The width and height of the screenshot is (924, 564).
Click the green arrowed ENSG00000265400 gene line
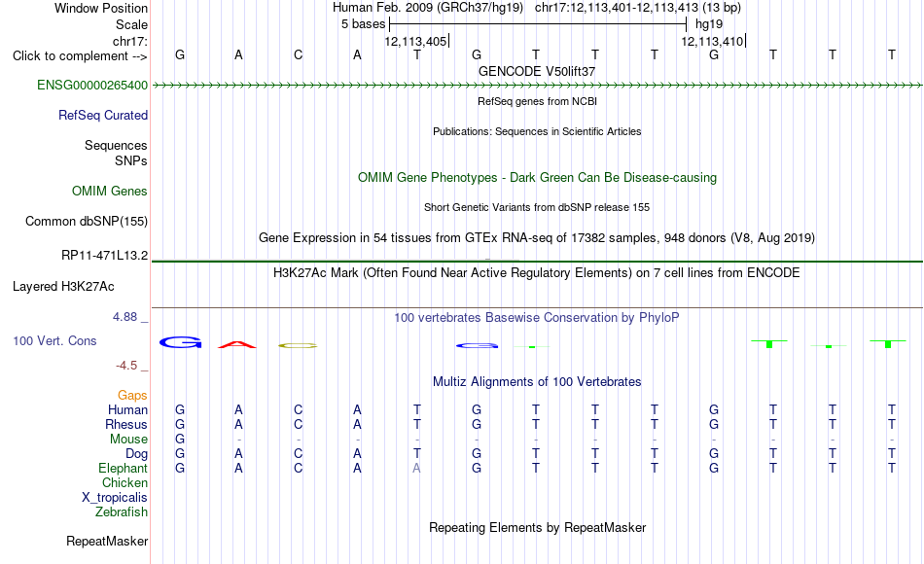pyautogui.click(x=537, y=86)
